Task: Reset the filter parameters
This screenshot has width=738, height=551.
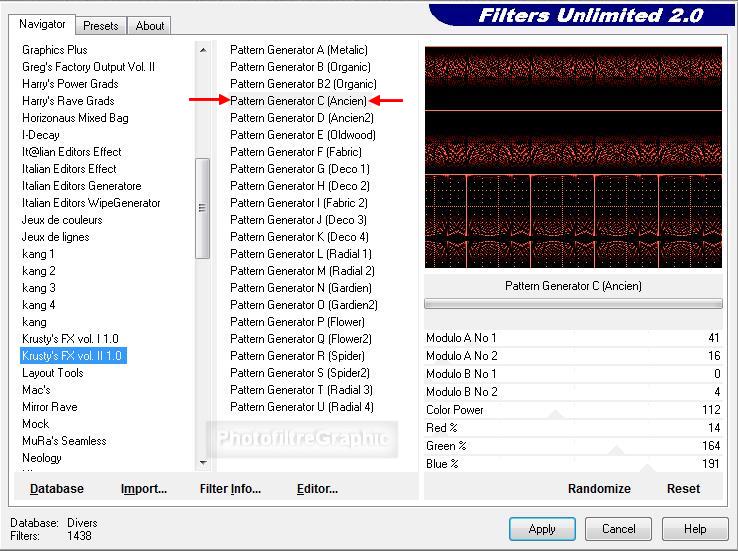Action: [683, 489]
